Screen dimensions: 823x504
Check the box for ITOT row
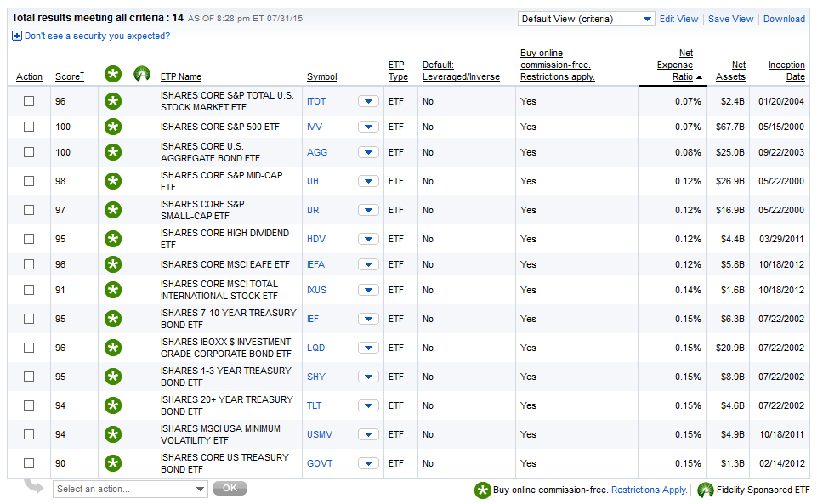29,101
